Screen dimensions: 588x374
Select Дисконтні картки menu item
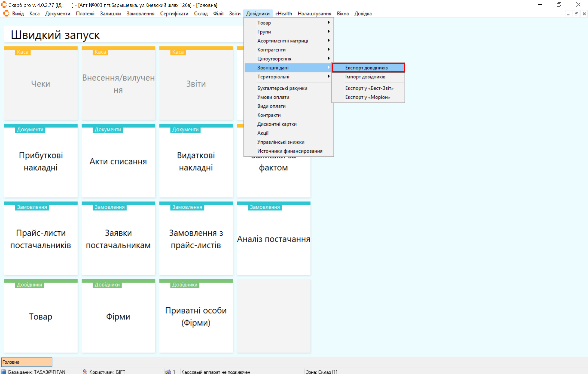click(277, 124)
